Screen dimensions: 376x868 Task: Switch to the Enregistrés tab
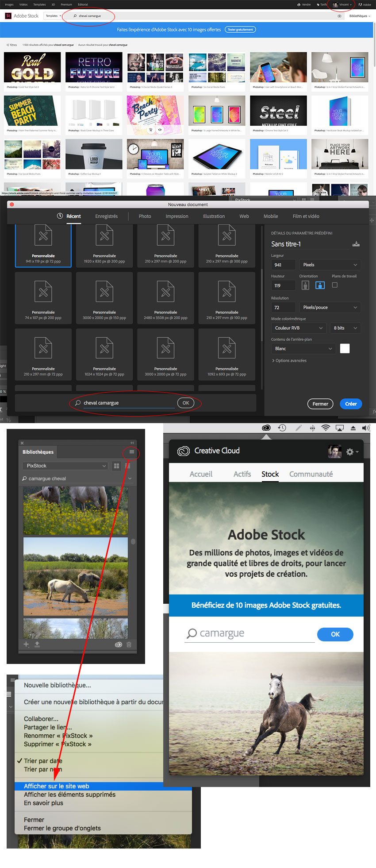(107, 216)
